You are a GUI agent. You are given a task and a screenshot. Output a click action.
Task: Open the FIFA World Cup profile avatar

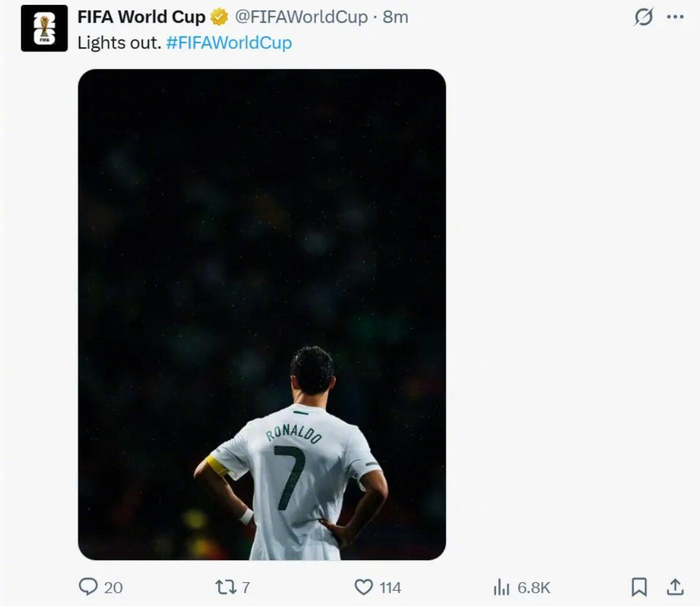pos(44,28)
